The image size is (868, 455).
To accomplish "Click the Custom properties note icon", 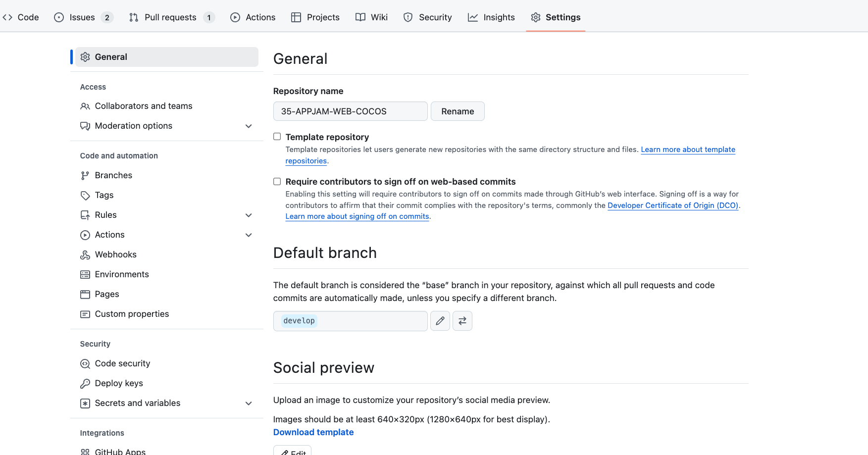I will pos(85,314).
